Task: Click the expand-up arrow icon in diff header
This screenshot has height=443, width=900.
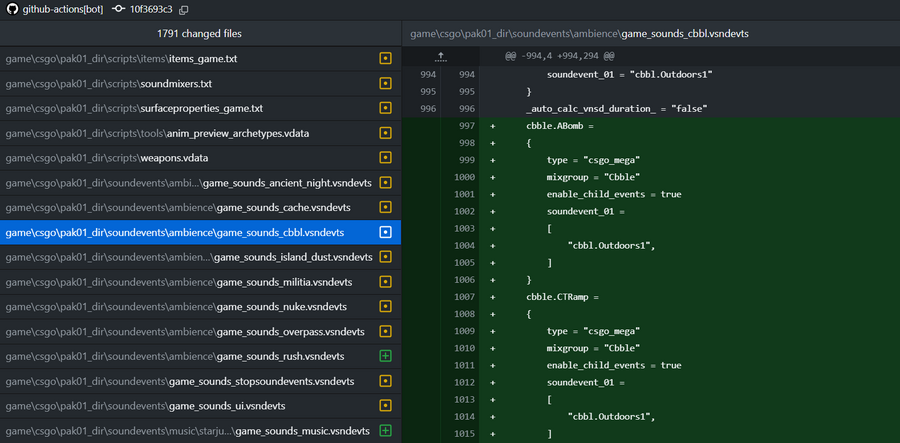Action: [440, 56]
